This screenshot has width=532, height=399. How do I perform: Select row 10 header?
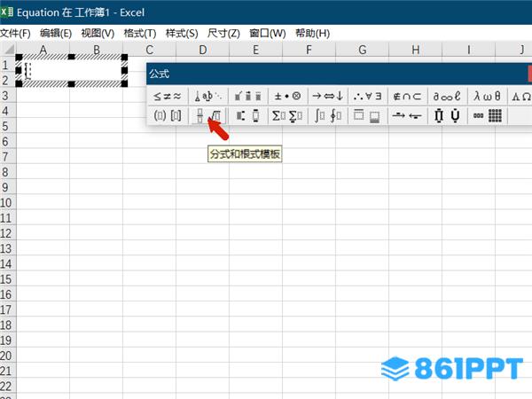point(8,202)
